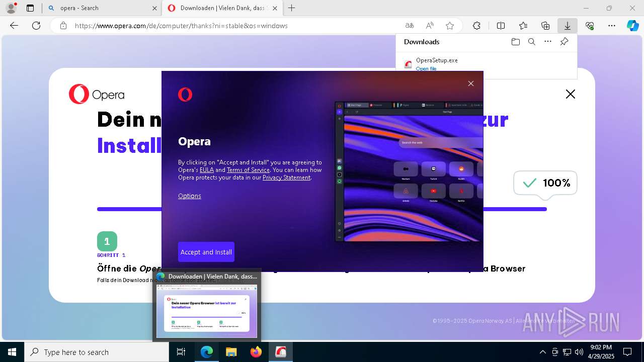Image resolution: width=644 pixels, height=362 pixels.
Task: Open a new browser tab
Action: pos(292,8)
